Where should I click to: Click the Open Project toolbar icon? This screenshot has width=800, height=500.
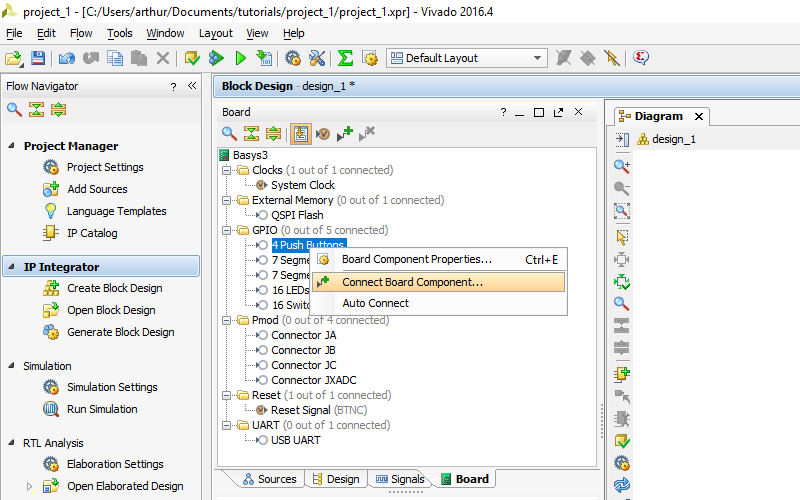[14, 58]
